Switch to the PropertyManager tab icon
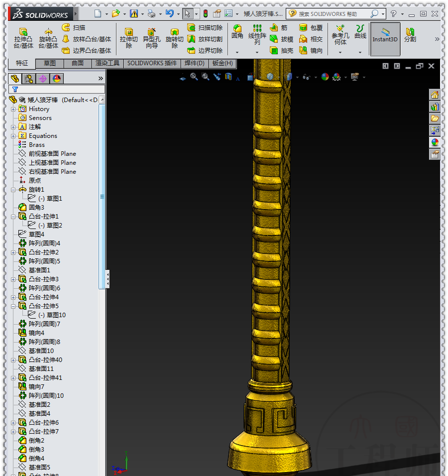Image resolution: width=448 pixels, height=476 pixels. click(x=29, y=79)
